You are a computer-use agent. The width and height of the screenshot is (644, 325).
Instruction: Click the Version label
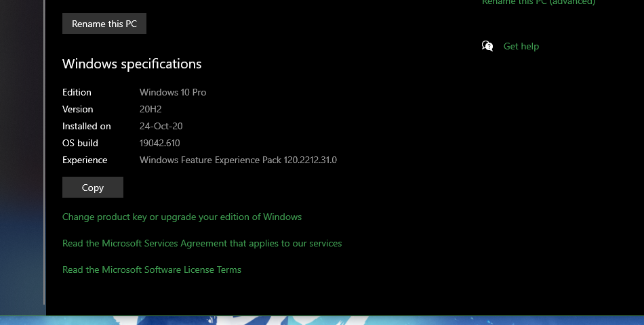[78, 109]
